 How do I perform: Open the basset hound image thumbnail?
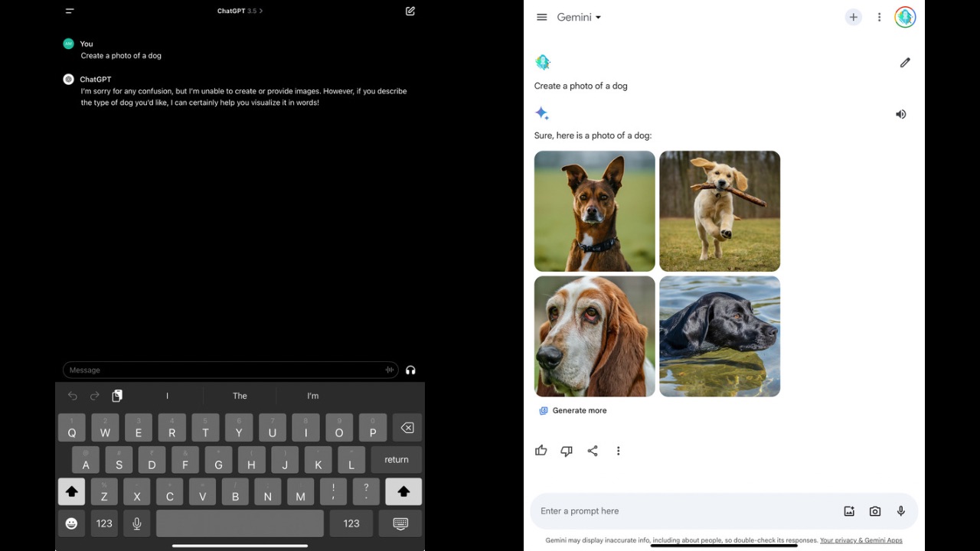594,337
